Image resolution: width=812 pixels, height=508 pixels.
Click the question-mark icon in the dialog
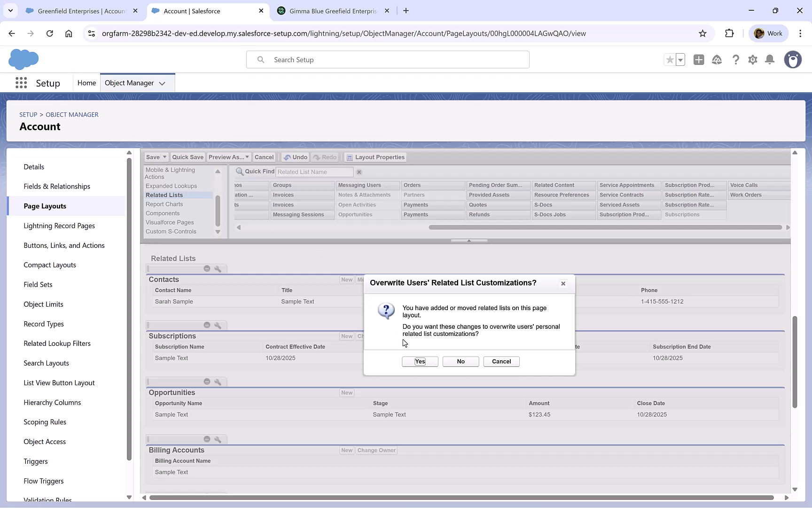[x=386, y=310]
